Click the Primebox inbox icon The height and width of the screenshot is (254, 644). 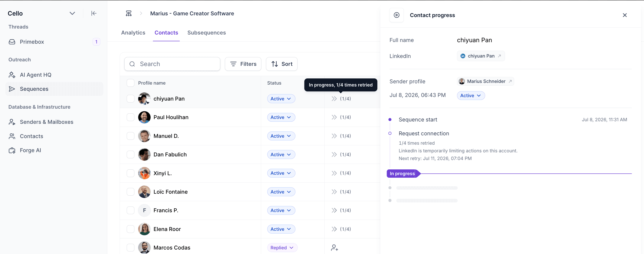coord(12,42)
